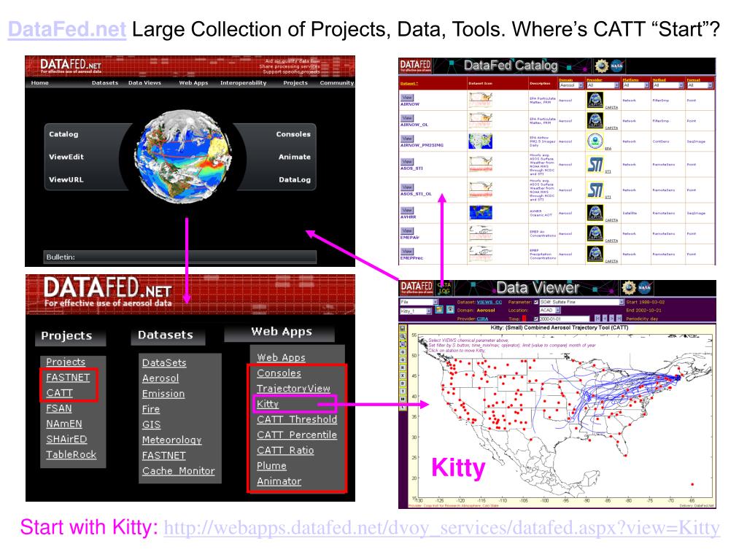The image size is (747, 560).
Task: Click the CAPITA logo in EMEPAir row
Action: [x=595, y=233]
